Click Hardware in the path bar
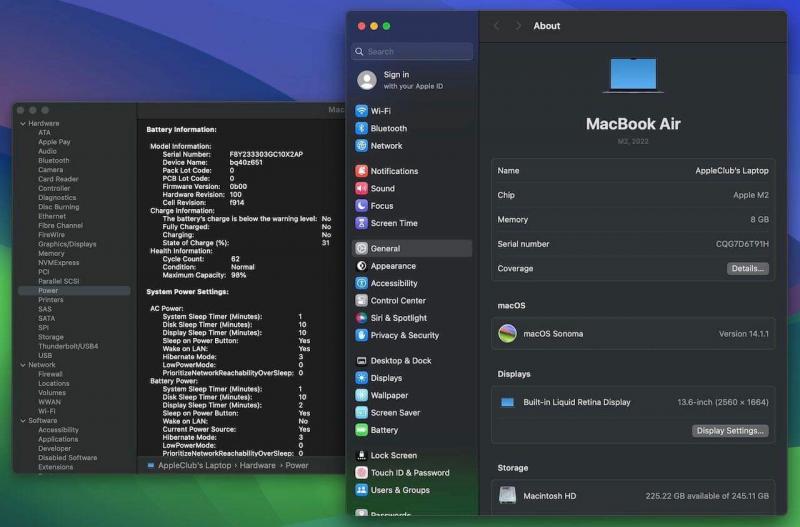Screen dimensions: 800x527 [257, 466]
